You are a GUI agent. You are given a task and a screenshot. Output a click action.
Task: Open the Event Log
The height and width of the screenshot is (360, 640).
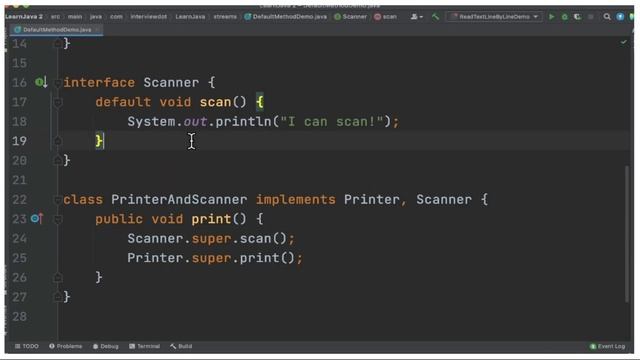pos(607,346)
